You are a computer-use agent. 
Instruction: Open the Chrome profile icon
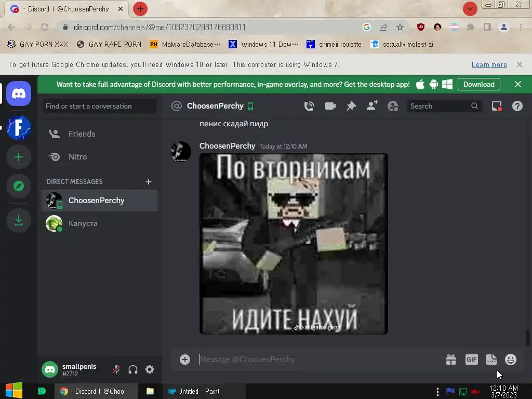tap(504, 27)
